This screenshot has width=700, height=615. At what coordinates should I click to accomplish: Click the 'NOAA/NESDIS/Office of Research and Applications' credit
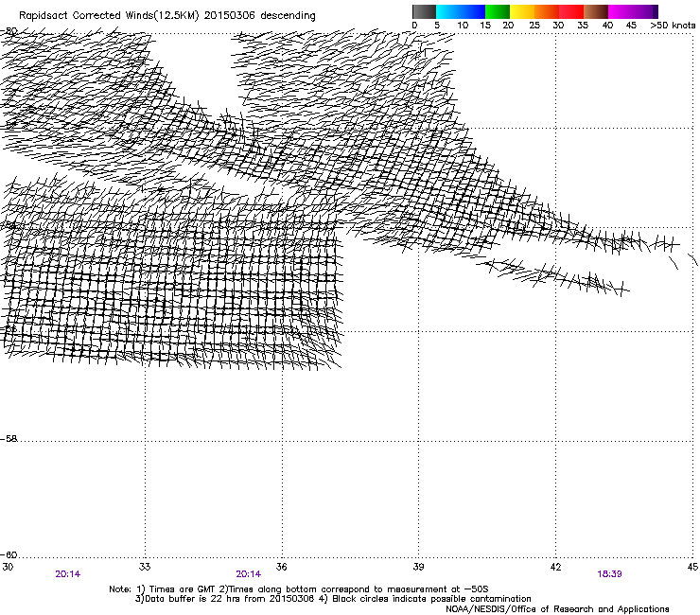coord(557,609)
